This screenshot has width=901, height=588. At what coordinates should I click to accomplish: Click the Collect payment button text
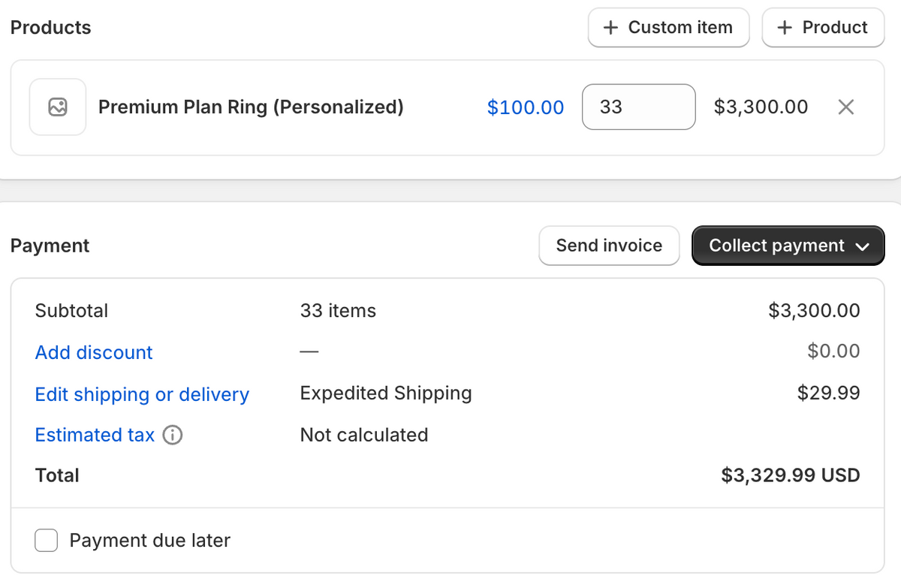coord(777,246)
